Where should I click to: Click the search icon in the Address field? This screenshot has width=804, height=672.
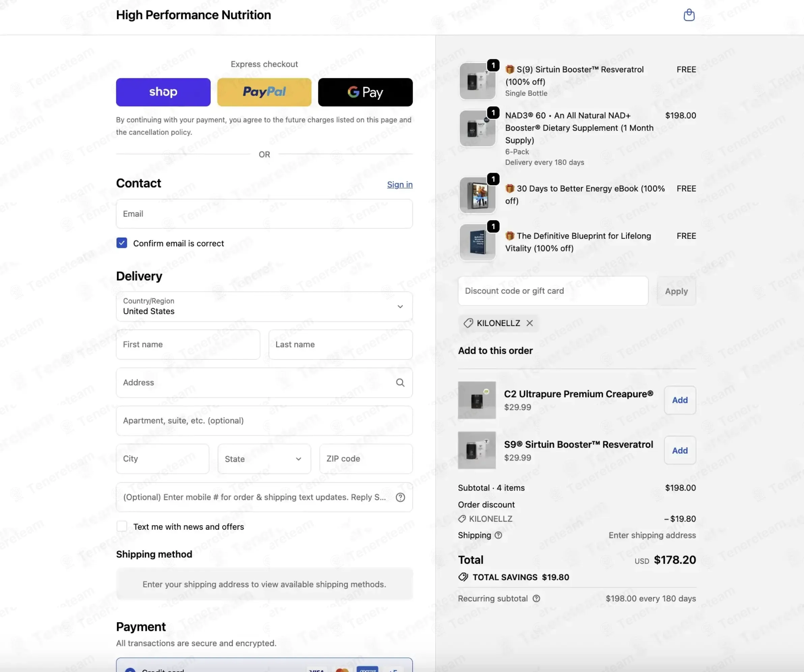pyautogui.click(x=400, y=383)
